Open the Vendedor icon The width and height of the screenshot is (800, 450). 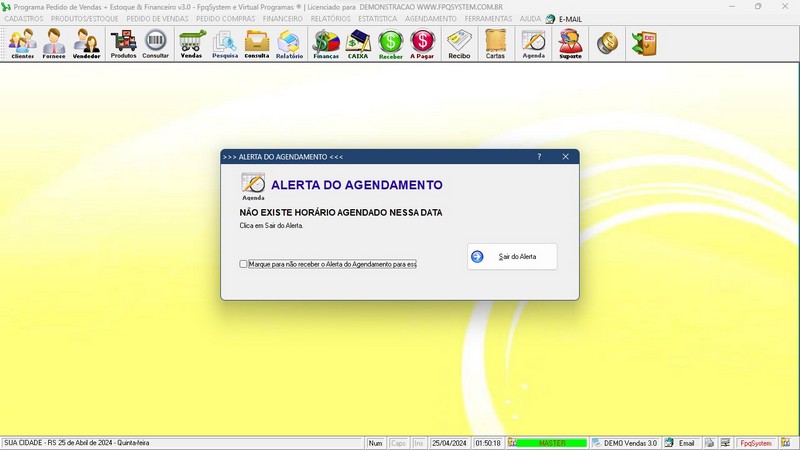point(86,44)
